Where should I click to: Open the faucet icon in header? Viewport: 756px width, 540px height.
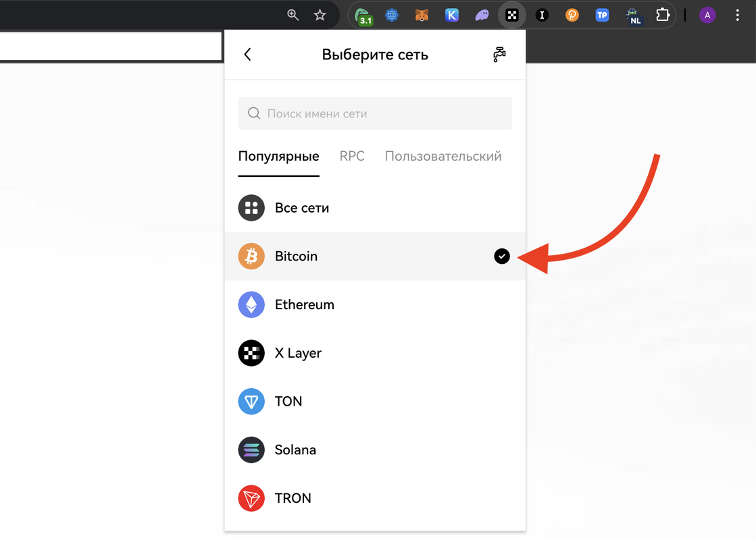(x=499, y=55)
